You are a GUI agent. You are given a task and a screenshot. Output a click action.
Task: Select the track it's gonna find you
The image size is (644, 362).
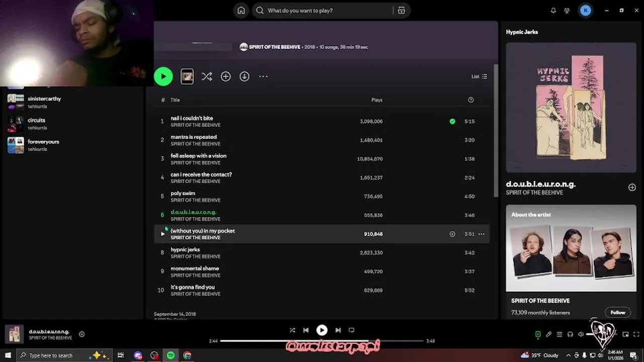193,287
